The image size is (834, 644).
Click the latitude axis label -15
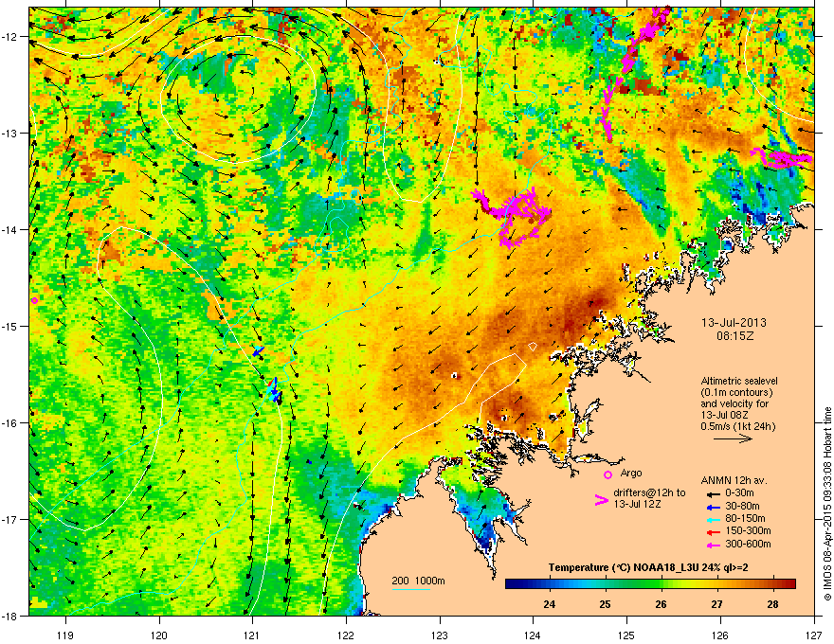10,326
